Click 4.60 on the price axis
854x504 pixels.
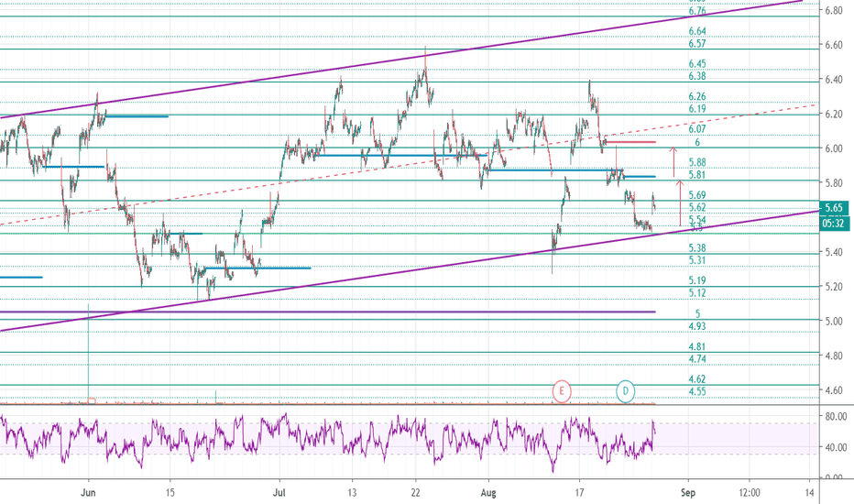click(x=834, y=390)
